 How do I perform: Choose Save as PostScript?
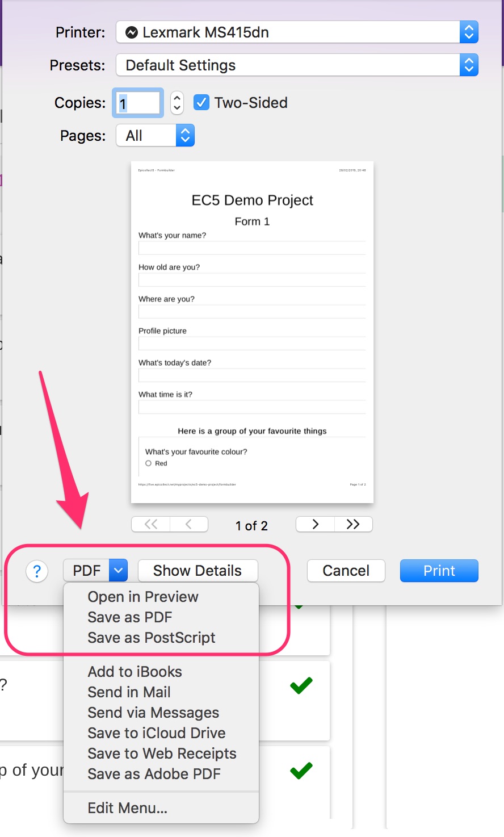tap(152, 638)
